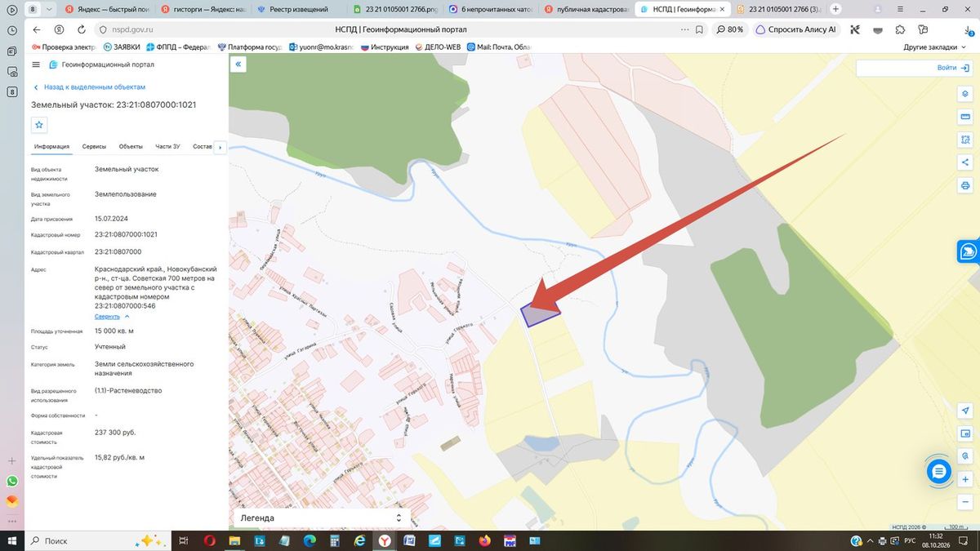Viewport: 980px width, 551px height.
Task: Click the Windows taskbar Поиск search box
Action: pyautogui.click(x=98, y=540)
